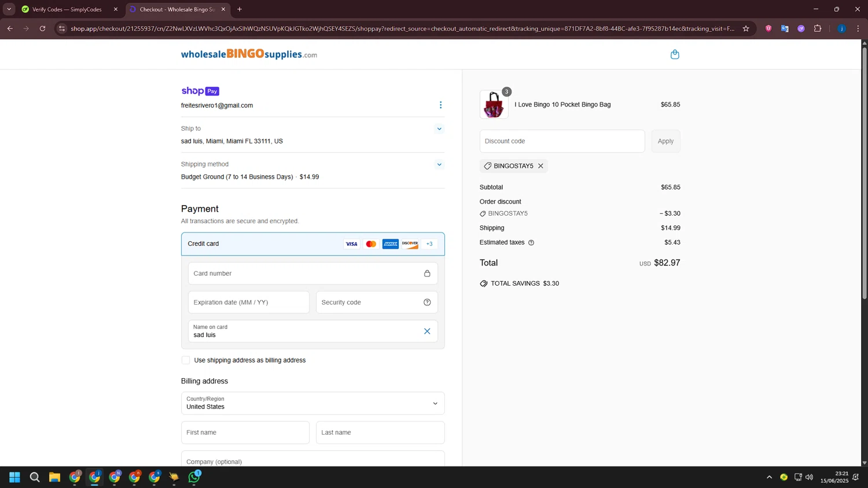
Task: Select the Checkout Wholesale Bingo tab
Action: (x=178, y=9)
